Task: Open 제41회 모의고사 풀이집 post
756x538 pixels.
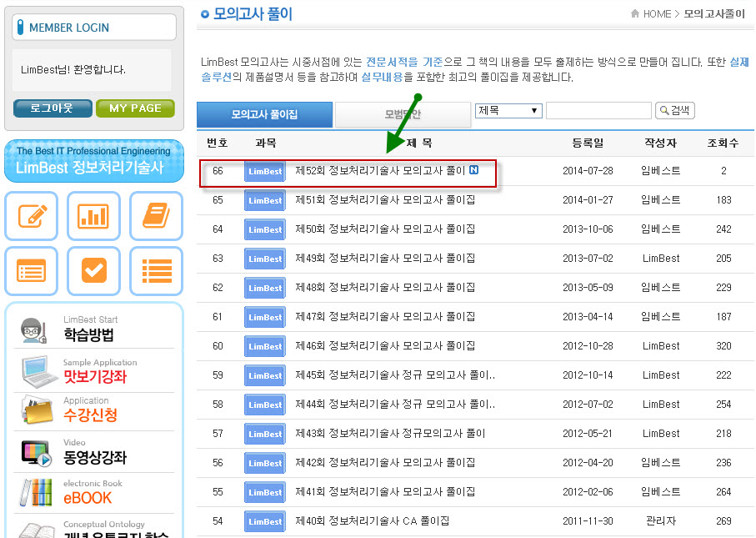Action: 385,491
